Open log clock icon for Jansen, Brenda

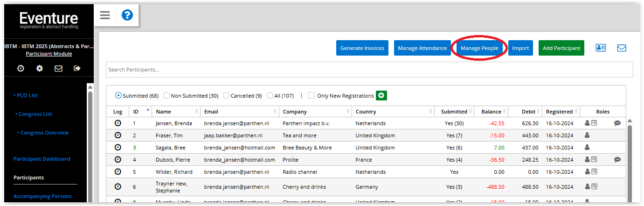point(118,123)
